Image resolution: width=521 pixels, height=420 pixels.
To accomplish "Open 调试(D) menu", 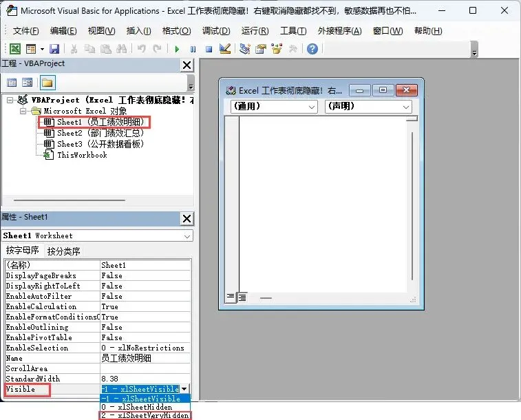I will (216, 31).
